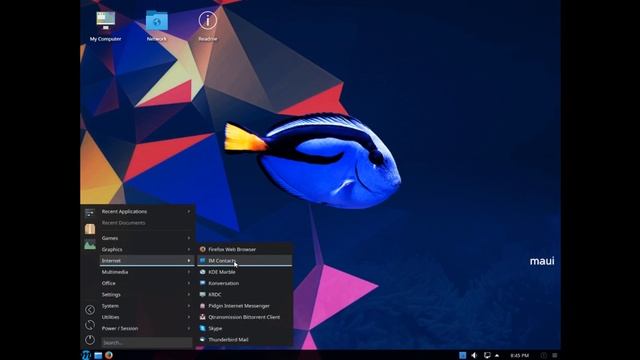Viewport: 640px width, 360px height.
Task: Click the Skype icon in the submenu
Action: point(202,328)
